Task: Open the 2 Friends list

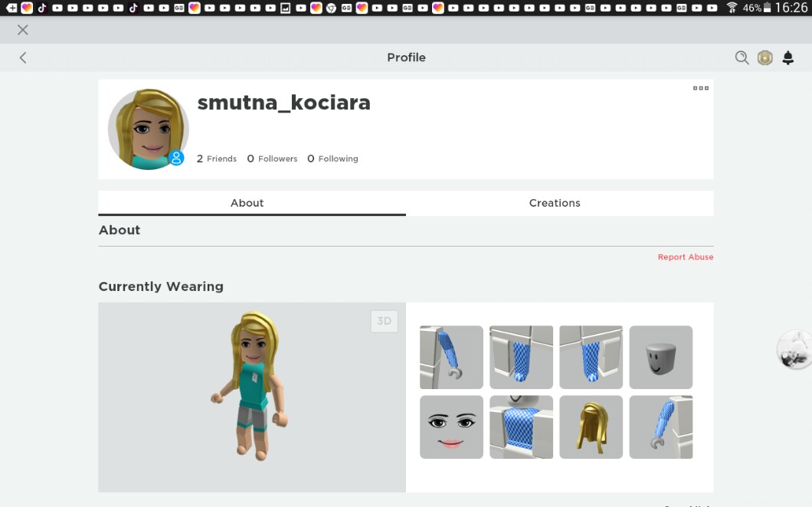Action: [217, 159]
